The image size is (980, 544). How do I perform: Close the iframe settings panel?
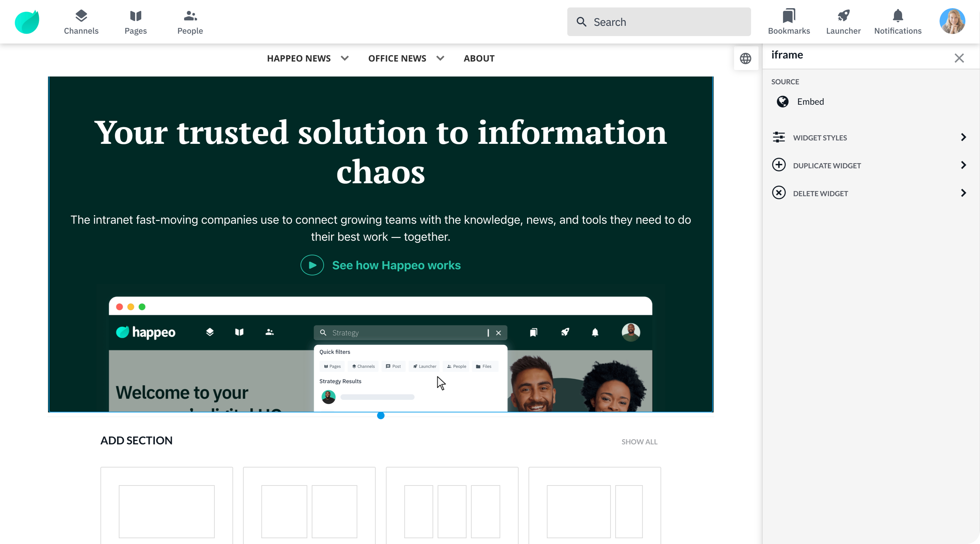click(959, 58)
